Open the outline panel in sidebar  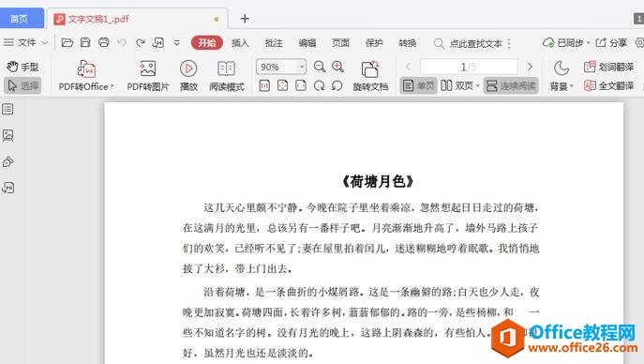coord(7,109)
